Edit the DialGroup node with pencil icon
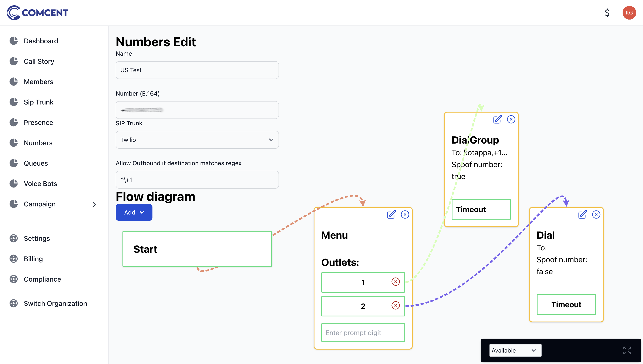 click(498, 120)
